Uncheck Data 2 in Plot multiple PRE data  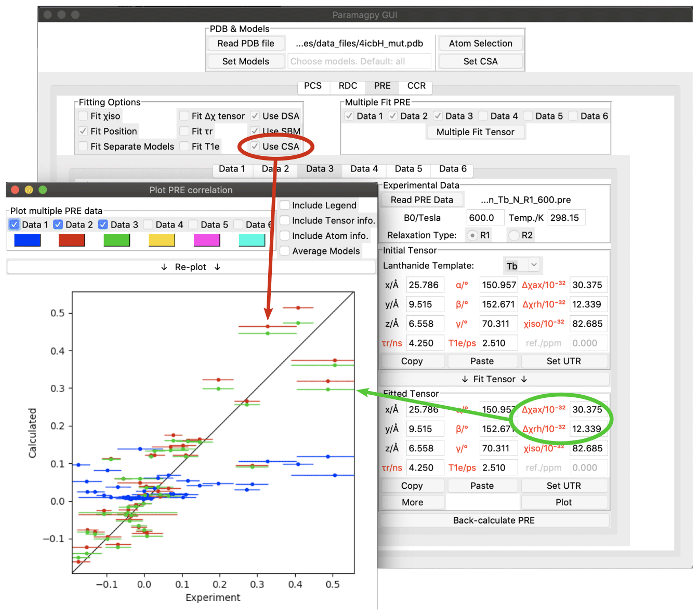pos(58,224)
